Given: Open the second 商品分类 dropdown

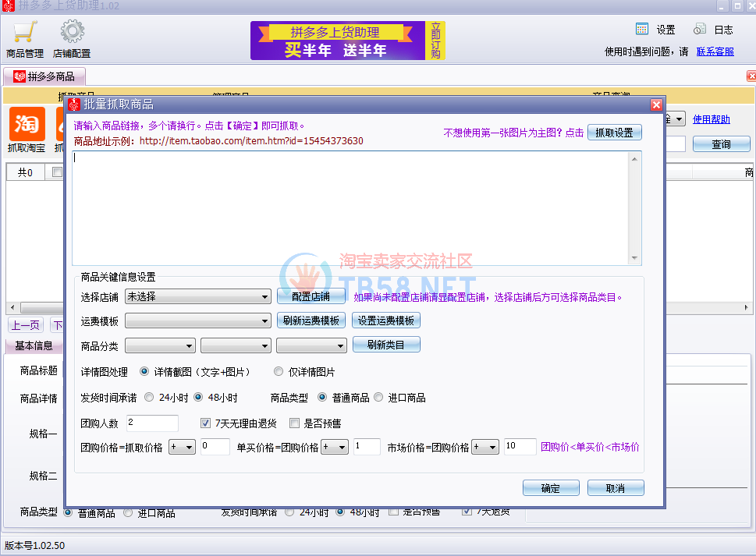Looking at the screenshot, I should point(236,345).
